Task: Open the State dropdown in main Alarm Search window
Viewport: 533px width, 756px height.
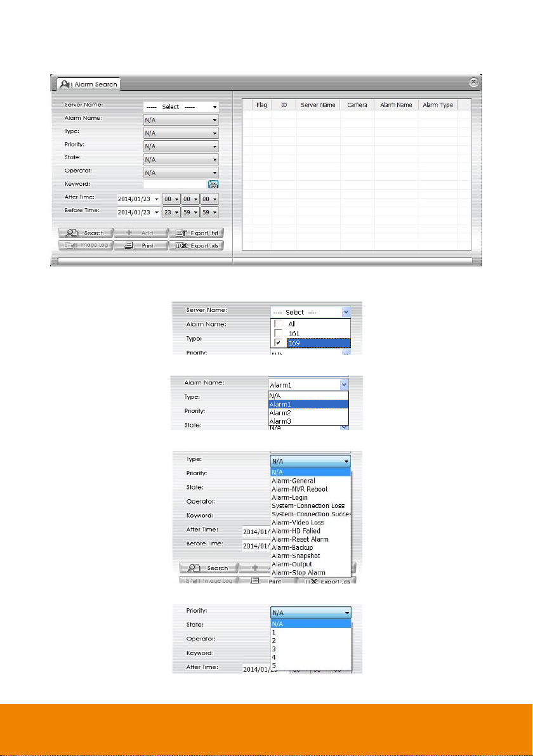Action: 181,160
